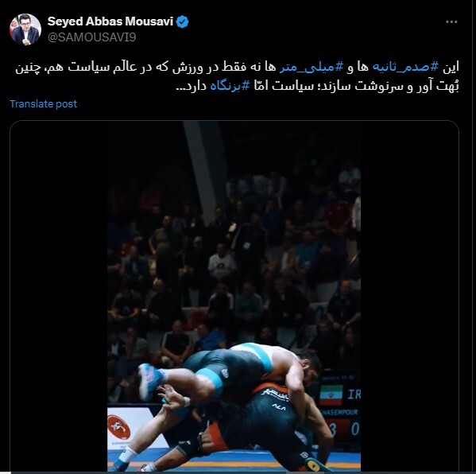Image resolution: width=476 pixels, height=474 pixels.
Task: Click the Translate post link
Action: click(44, 104)
